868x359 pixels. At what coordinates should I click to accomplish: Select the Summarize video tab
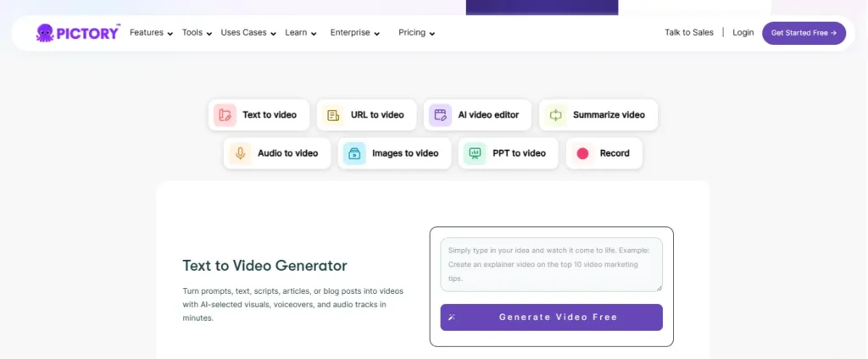[x=598, y=115]
